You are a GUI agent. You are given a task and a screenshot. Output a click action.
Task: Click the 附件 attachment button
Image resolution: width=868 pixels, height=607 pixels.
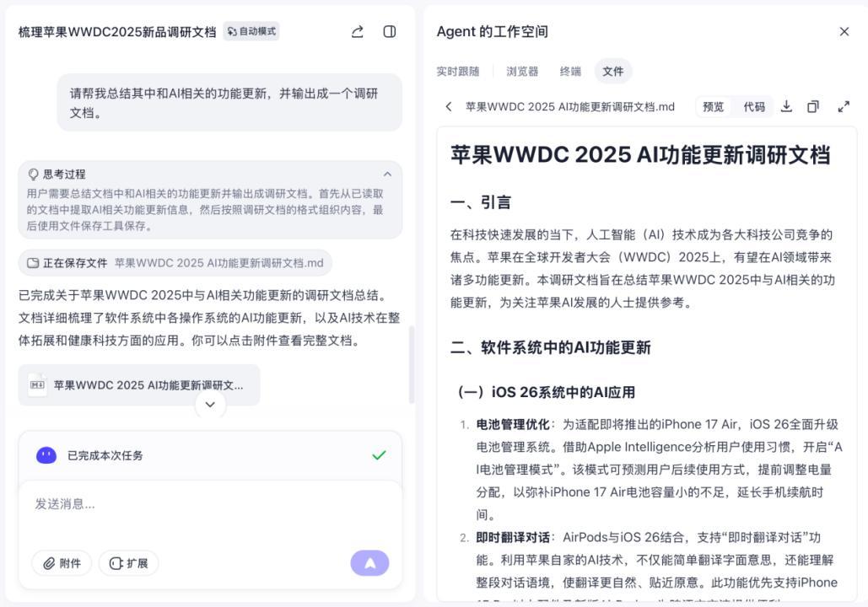62,563
